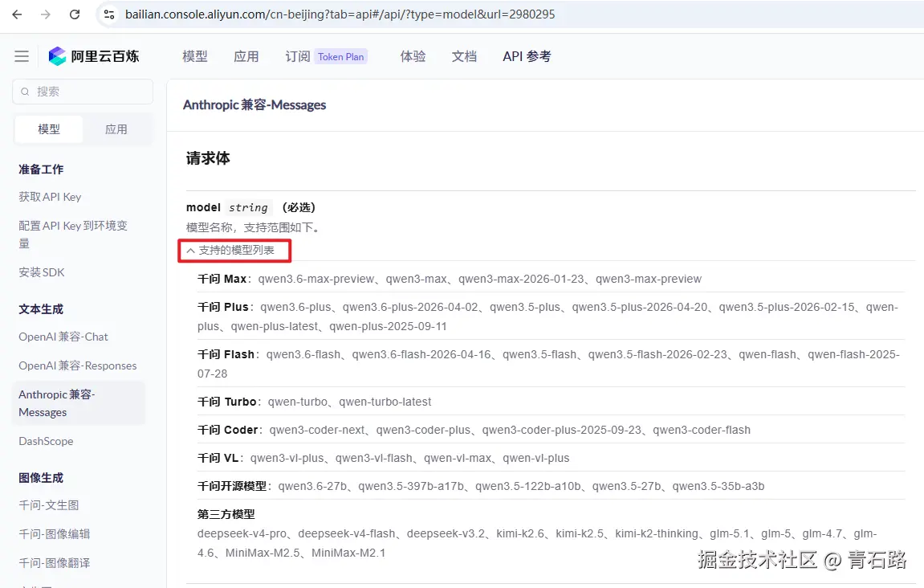924x588 pixels.
Task: Open the 模型 top menu
Action: pyautogui.click(x=194, y=56)
